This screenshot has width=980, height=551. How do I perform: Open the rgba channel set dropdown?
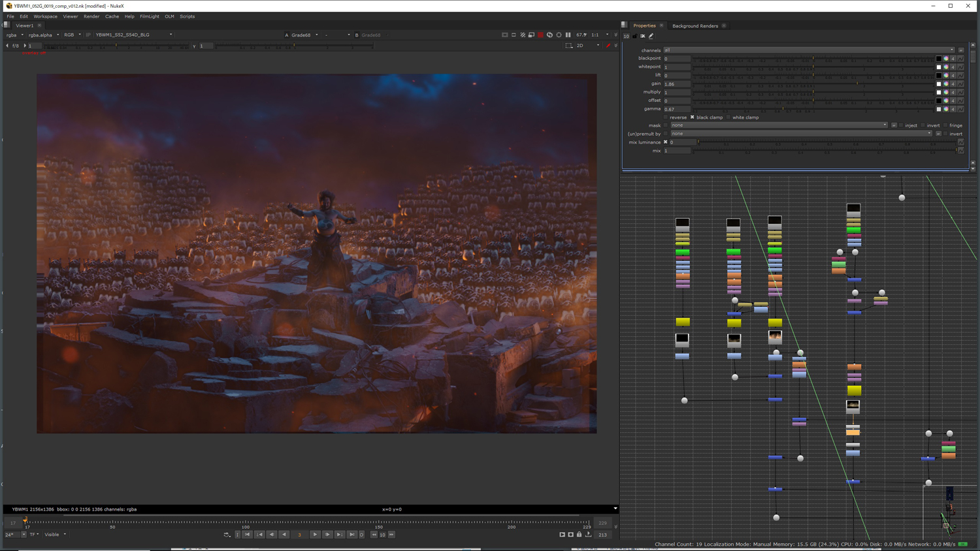point(14,35)
